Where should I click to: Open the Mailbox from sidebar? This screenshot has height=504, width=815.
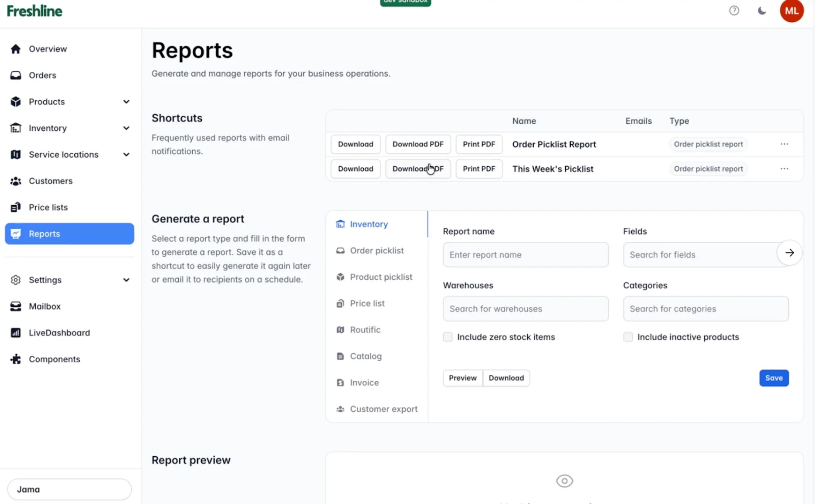click(x=44, y=306)
